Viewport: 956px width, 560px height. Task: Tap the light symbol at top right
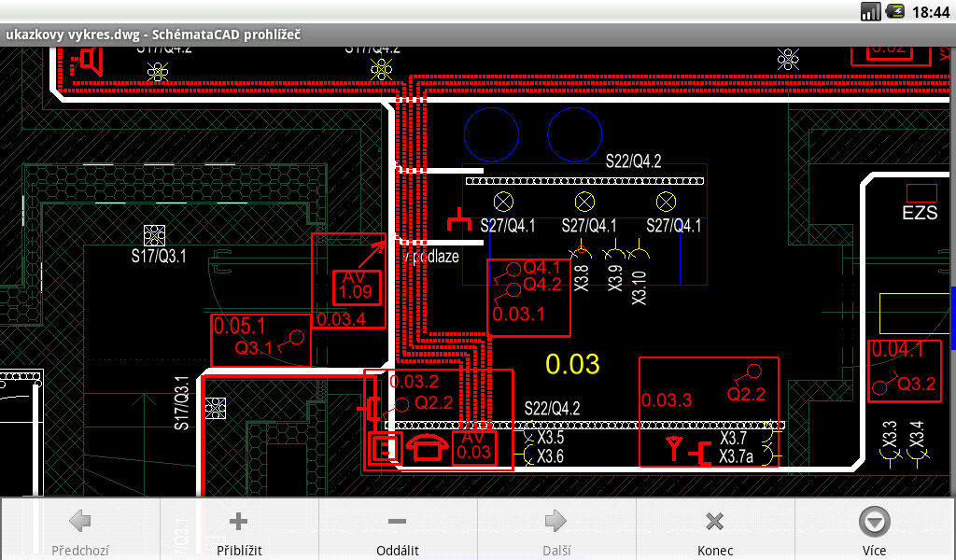788,60
